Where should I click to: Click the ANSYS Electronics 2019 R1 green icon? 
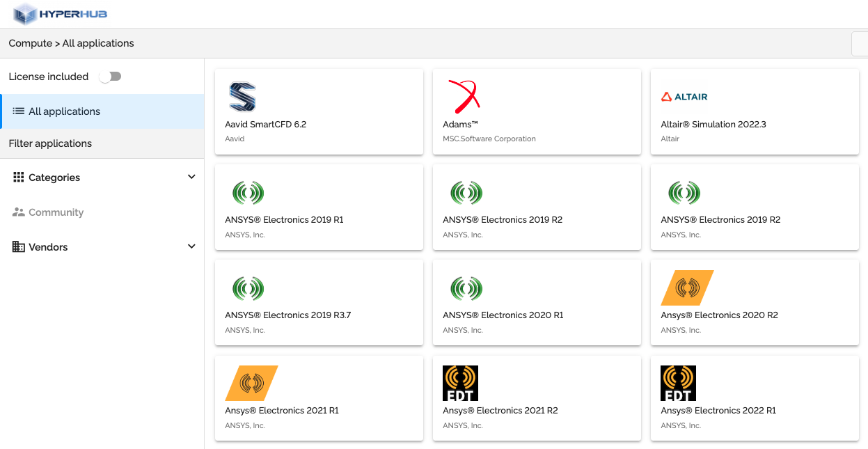(x=248, y=192)
